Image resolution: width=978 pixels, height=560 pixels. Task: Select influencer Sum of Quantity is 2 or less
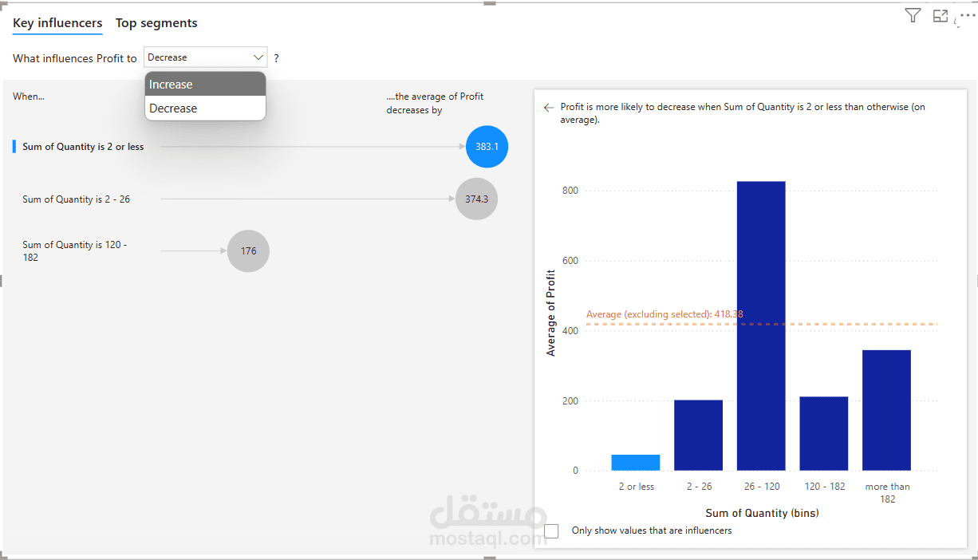(83, 147)
